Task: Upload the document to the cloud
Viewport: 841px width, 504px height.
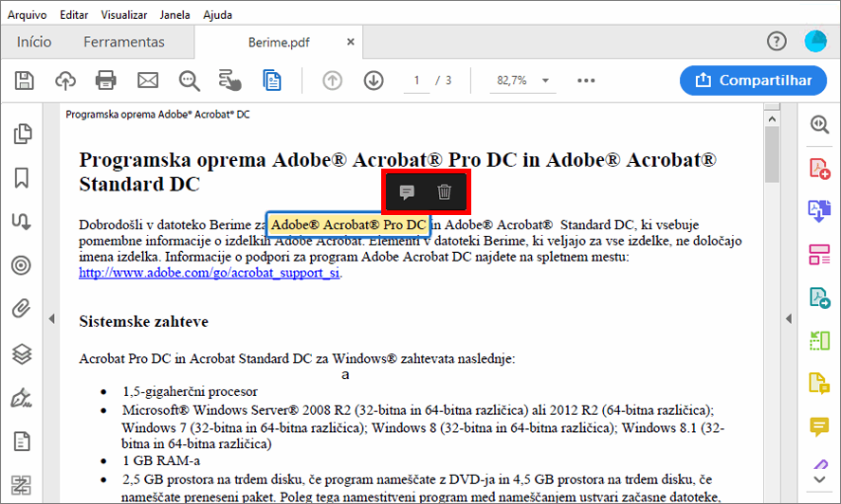Action: pyautogui.click(x=65, y=81)
